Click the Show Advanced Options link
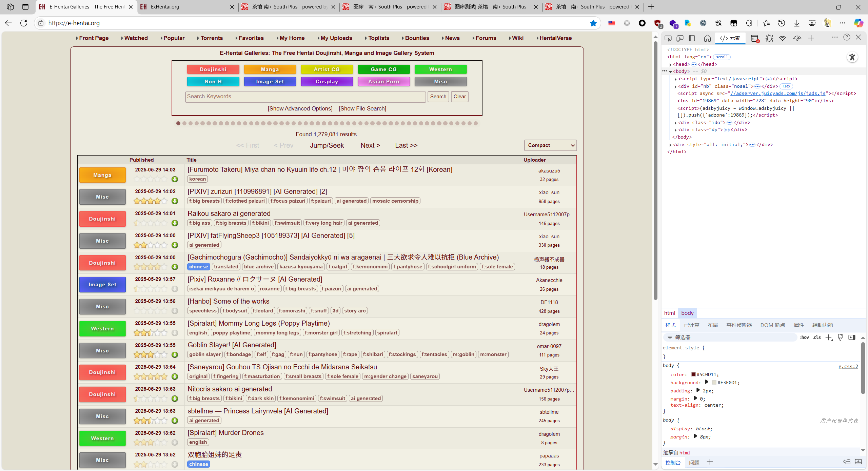This screenshot has height=471, width=868. 300,108
